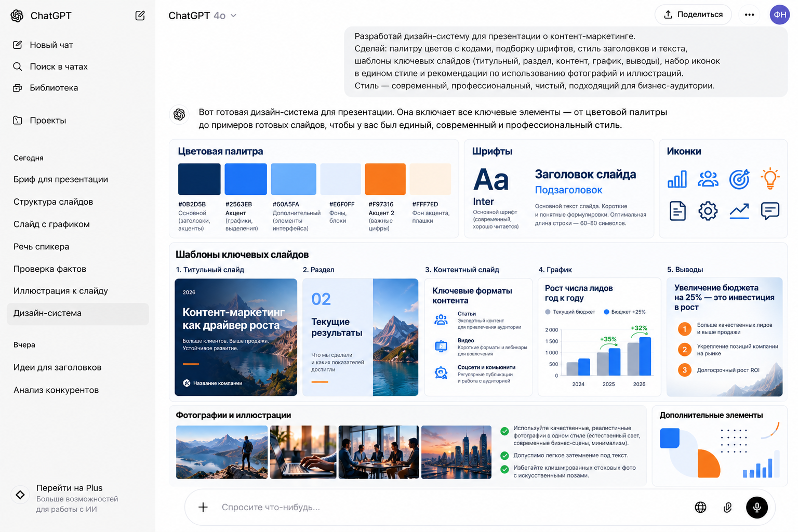Click the speech bubble icon in Иконки

770,211
